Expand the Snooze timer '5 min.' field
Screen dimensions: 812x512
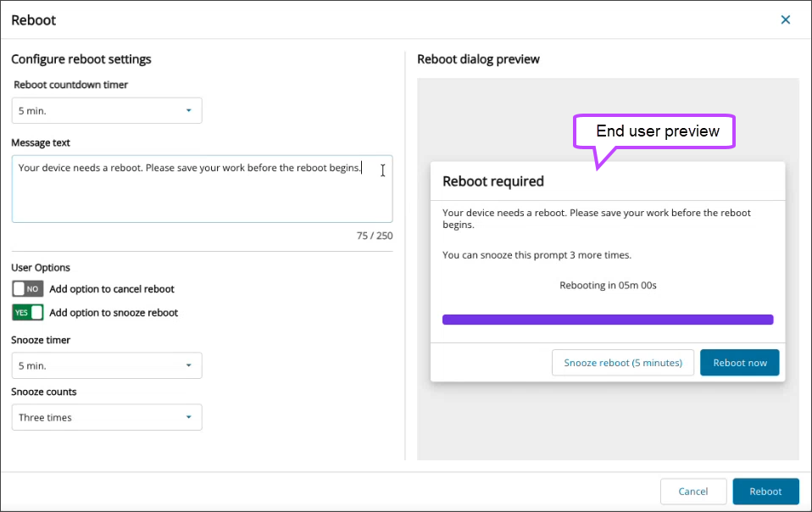97,365
